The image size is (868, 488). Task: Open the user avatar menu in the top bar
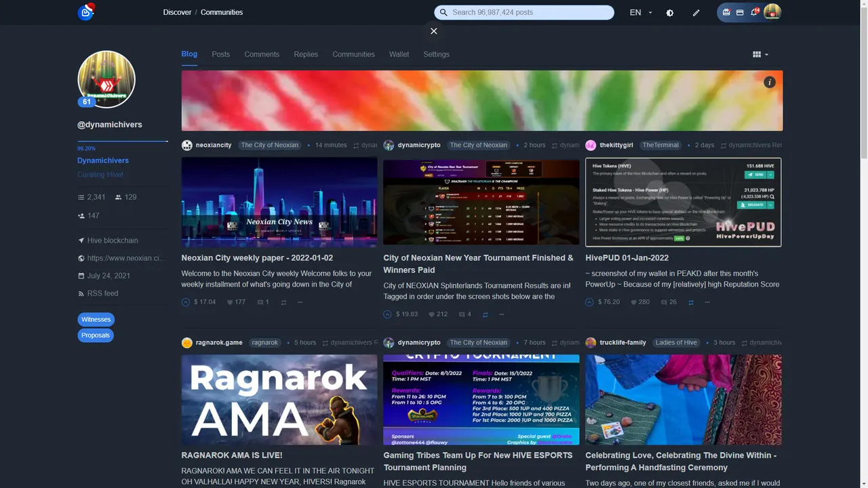pos(772,12)
